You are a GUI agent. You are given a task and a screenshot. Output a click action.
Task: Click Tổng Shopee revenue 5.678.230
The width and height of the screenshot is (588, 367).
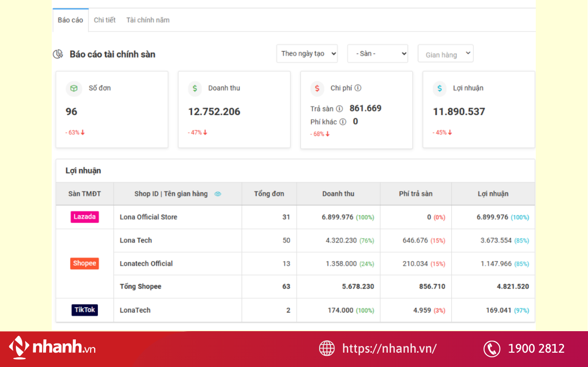pos(358,287)
